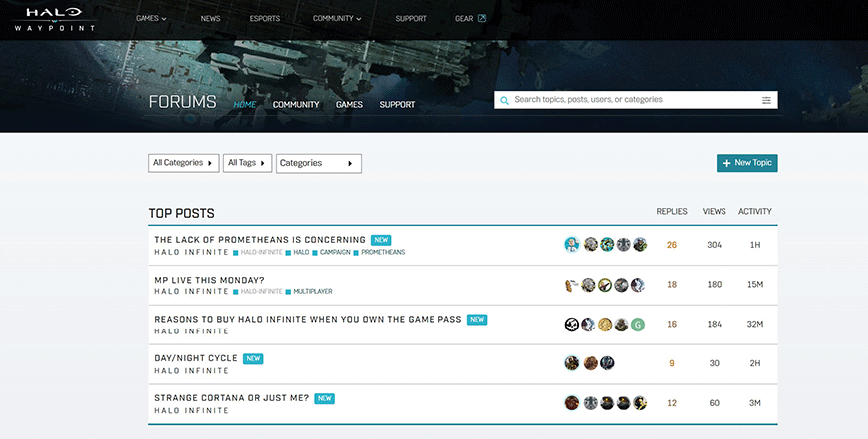868x439 pixels.
Task: Click green G avatar in Game Pass row
Action: click(638, 324)
